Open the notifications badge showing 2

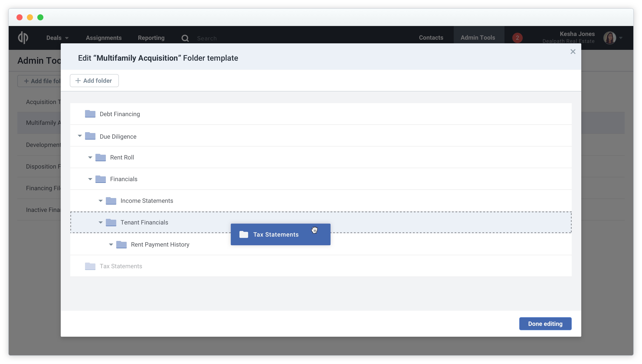point(517,38)
